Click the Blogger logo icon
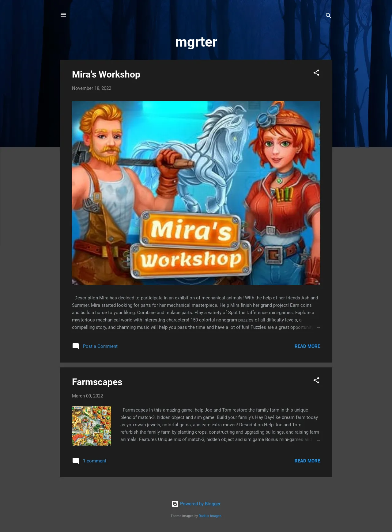 click(x=175, y=504)
